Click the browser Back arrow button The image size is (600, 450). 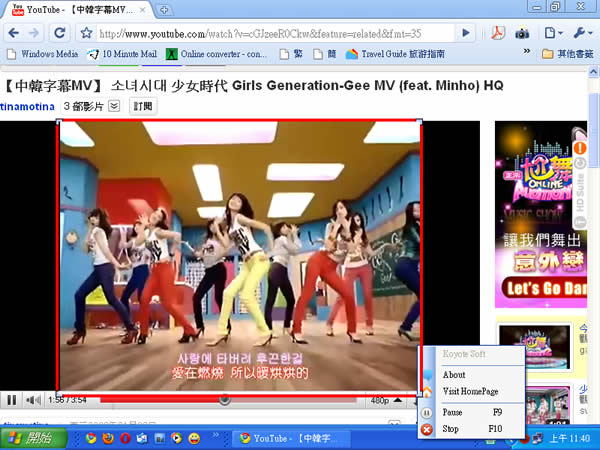(x=15, y=33)
